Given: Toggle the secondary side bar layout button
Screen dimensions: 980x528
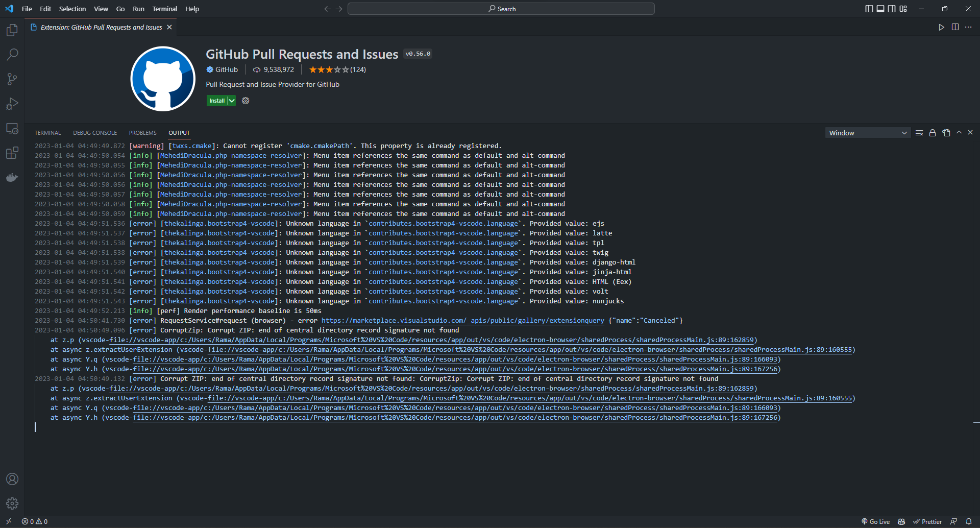Looking at the screenshot, I should pyautogui.click(x=892, y=9).
